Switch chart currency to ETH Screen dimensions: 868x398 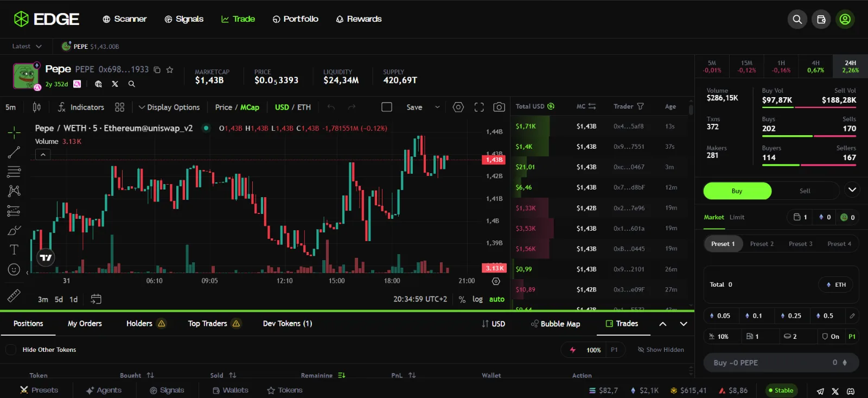(x=304, y=108)
